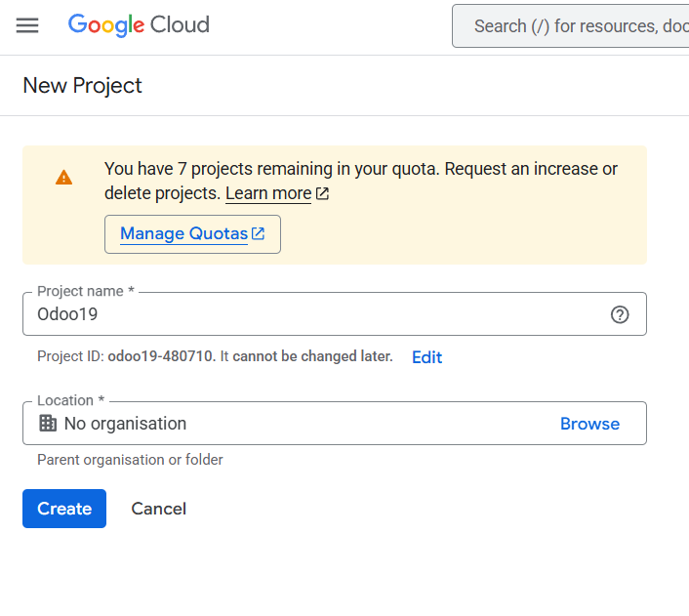Click the quota warning message text
The image size is (689, 616).
tap(360, 181)
